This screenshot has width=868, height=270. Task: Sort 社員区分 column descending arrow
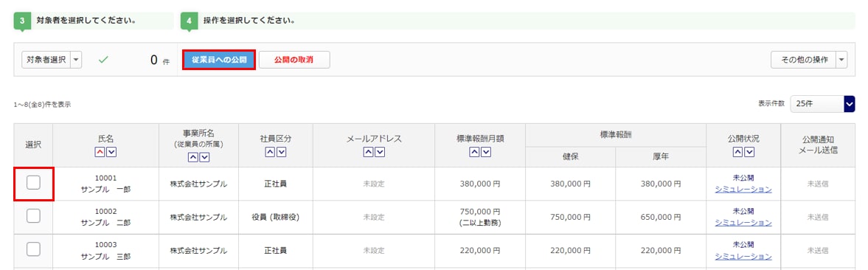click(281, 152)
